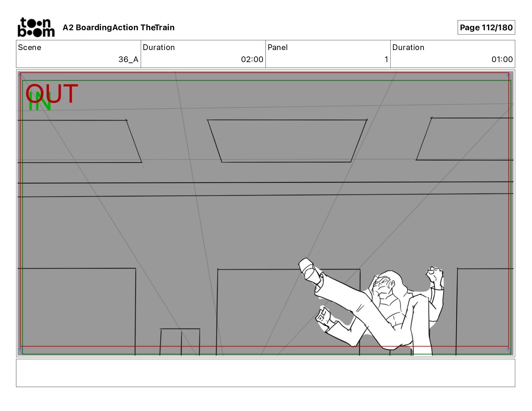Select the scene duration value '02:00'

(252, 59)
